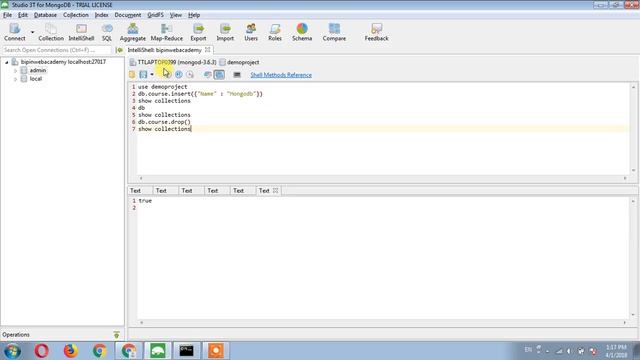Open a new IntelliShell from toolbar
Image resolution: width=640 pixels, height=360 pixels.
(x=81, y=32)
